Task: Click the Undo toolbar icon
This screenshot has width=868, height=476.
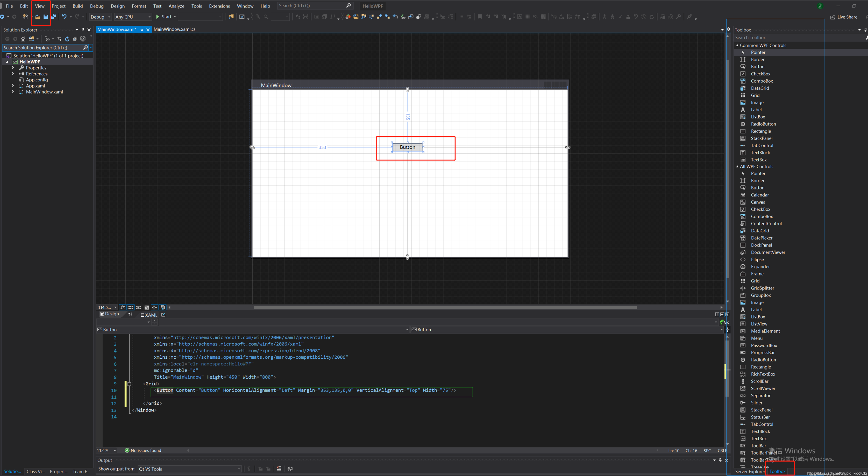Action: click(64, 17)
